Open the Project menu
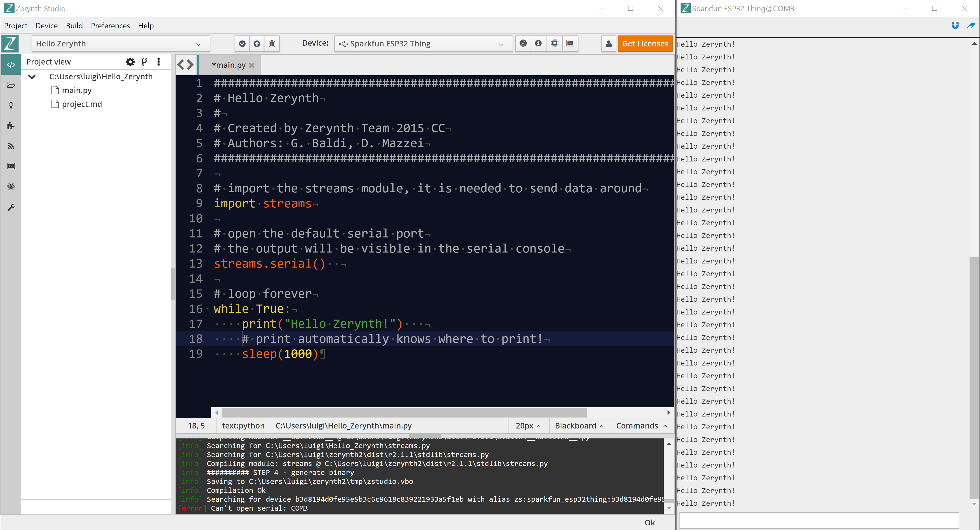 click(16, 26)
